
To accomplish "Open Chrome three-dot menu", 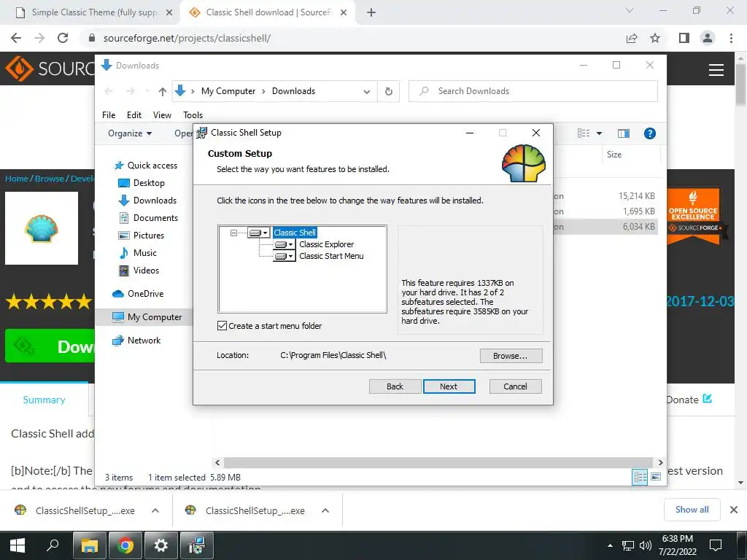I will pos(731,38).
